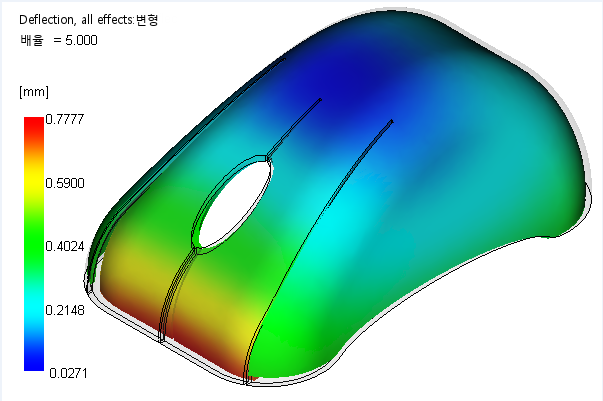Click the maximum legend value 0.7777
Viewport: 603px width, 401px height.
coord(65,119)
